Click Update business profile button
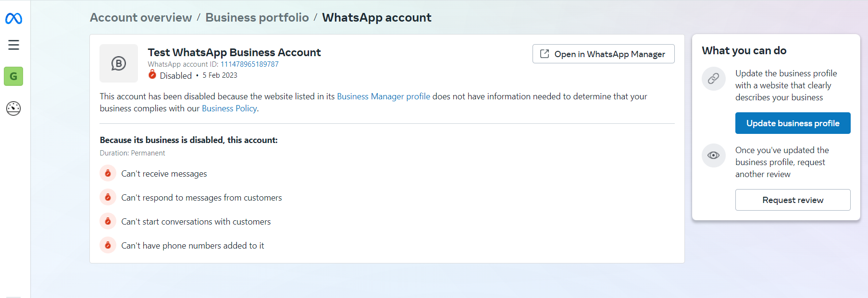 click(x=793, y=123)
